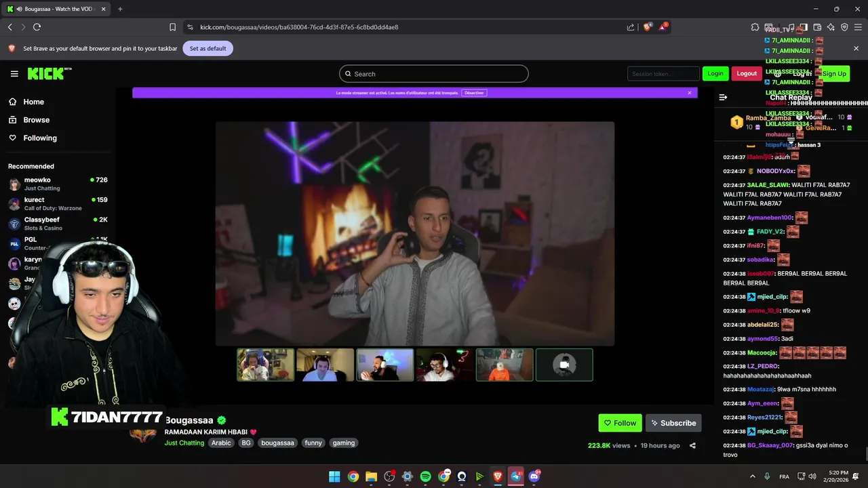Select the Arabic tag
This screenshot has width=868, height=488.
point(221,443)
